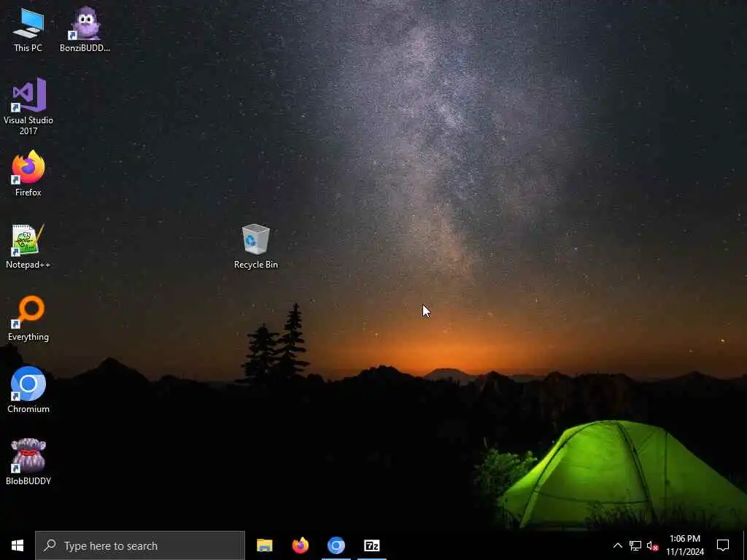Select the This PC desktop icon
Screen dimensions: 747x560
click(x=28, y=29)
